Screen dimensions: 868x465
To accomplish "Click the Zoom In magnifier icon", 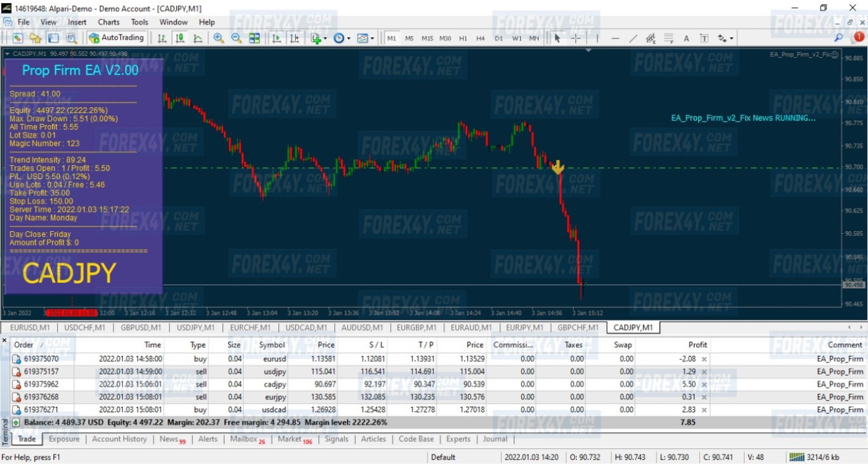I will point(218,38).
